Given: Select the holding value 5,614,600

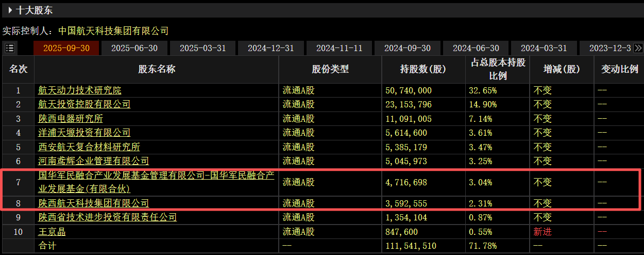Looking at the screenshot, I should tap(406, 133).
